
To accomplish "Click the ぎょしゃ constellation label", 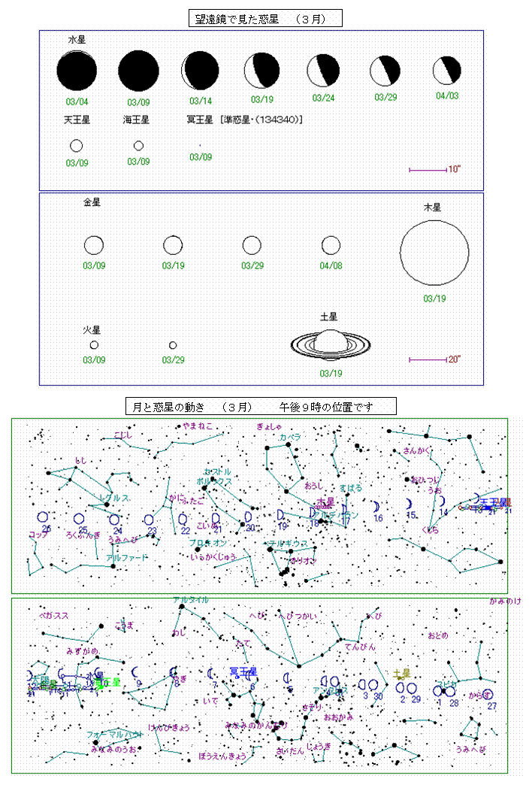I will point(269,426).
